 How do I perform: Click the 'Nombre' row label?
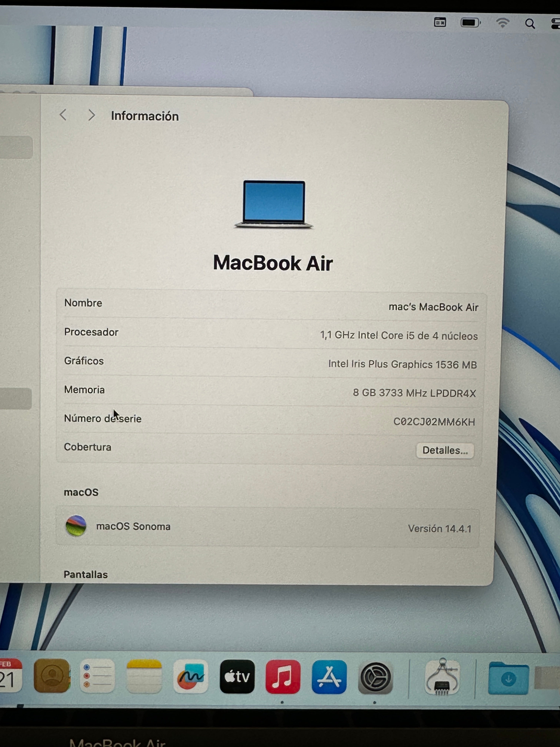pyautogui.click(x=83, y=303)
